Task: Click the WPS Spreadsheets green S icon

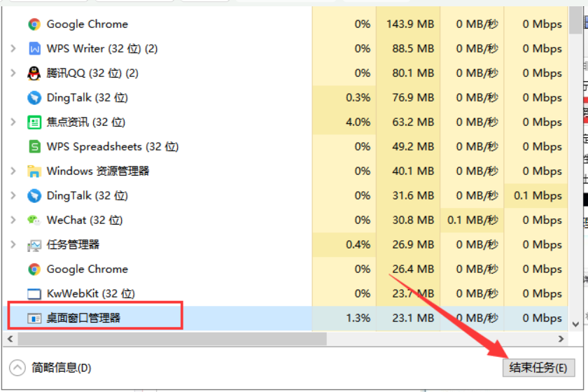Action: coord(34,147)
